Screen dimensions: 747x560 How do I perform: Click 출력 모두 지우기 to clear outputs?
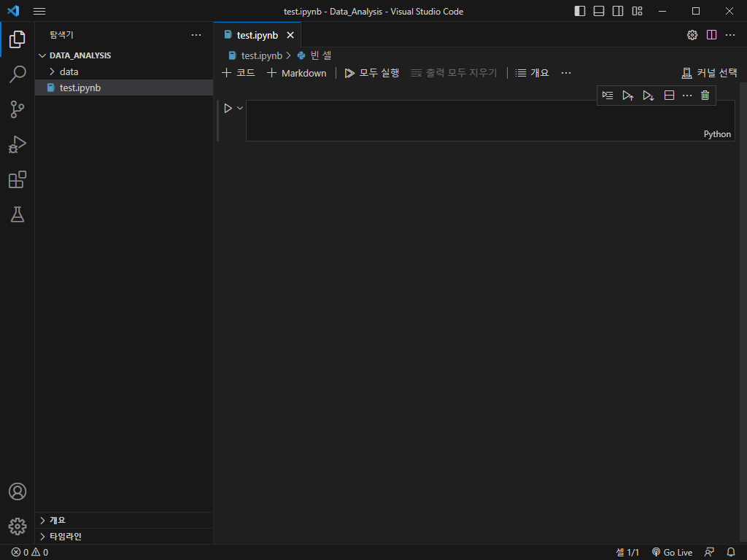454,73
